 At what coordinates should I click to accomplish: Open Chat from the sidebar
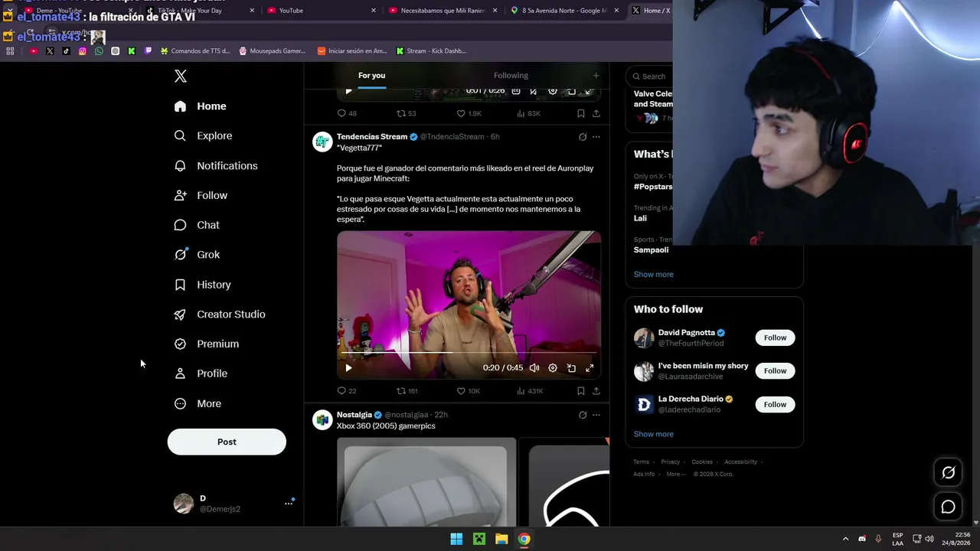point(197,225)
